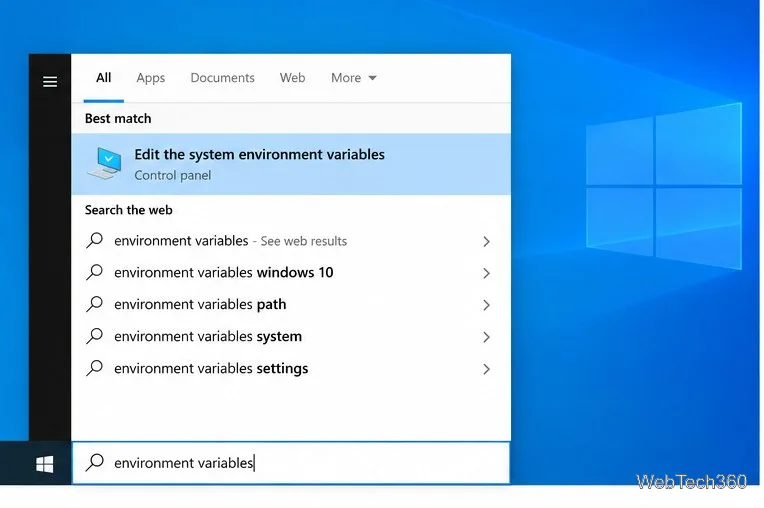
Task: Expand arrow for 'environment variables windows 10'
Action: 486,273
